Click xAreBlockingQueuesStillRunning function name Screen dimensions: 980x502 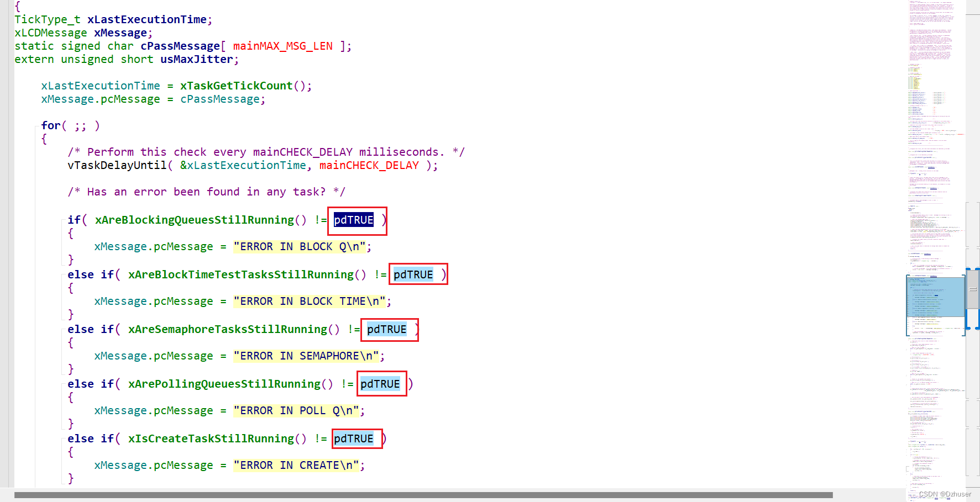(195, 220)
